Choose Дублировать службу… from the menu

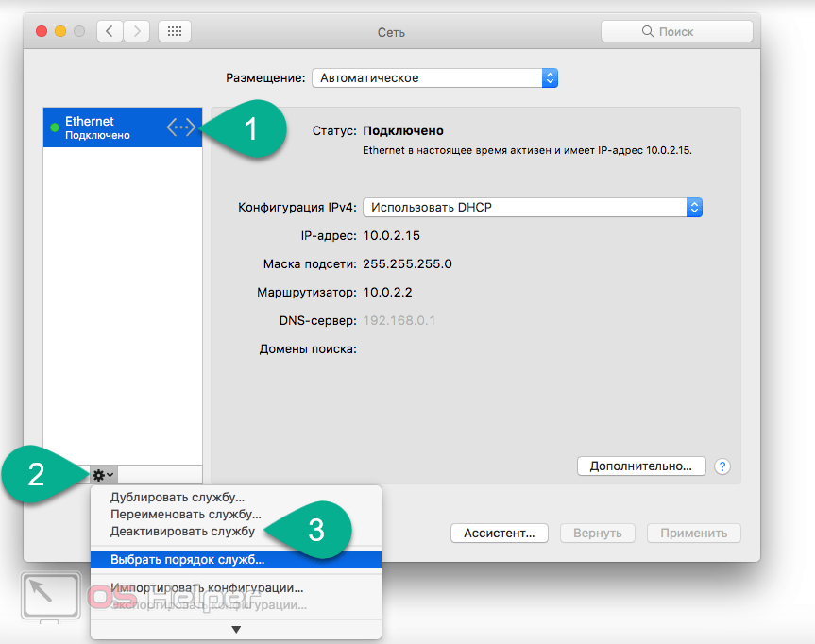pyautogui.click(x=178, y=498)
